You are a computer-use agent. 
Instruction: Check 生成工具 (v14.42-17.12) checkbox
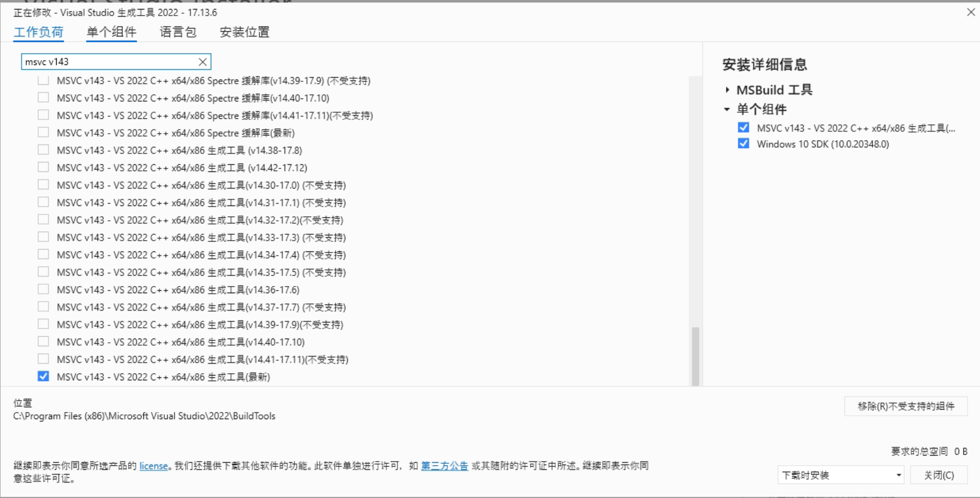click(43, 167)
